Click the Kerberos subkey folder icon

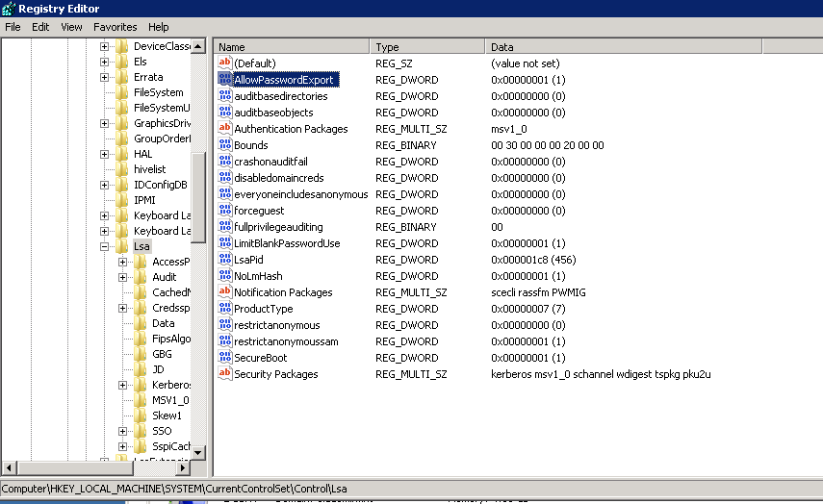pyautogui.click(x=141, y=385)
